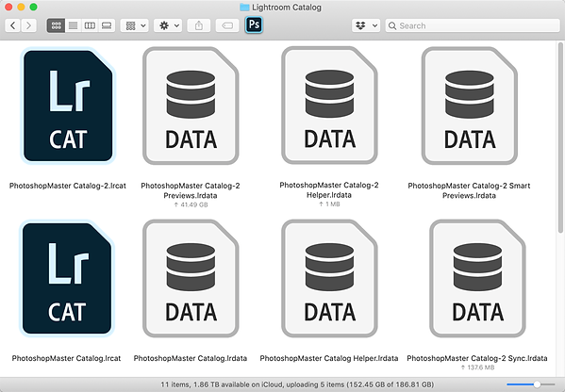Image resolution: width=565 pixels, height=392 pixels.
Task: Click the Share toolbar button
Action: click(199, 25)
